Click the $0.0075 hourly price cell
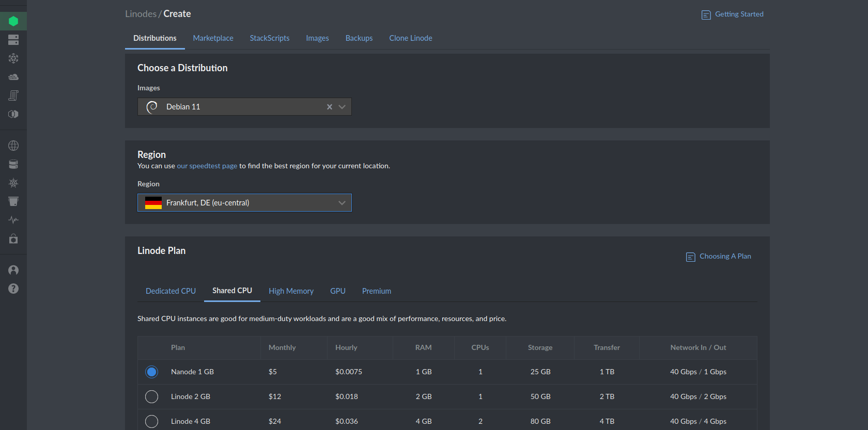This screenshot has width=868, height=430. point(349,372)
